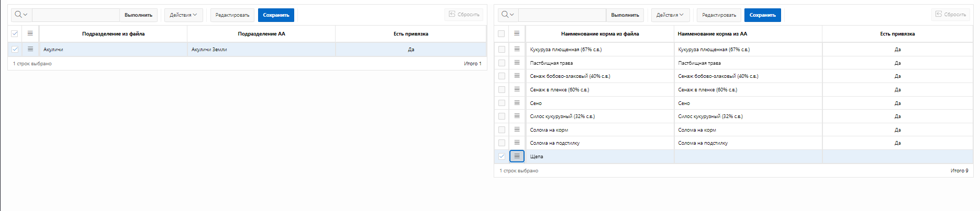Click the search input field in right grid
The width and height of the screenshot is (980, 211).
562,15
